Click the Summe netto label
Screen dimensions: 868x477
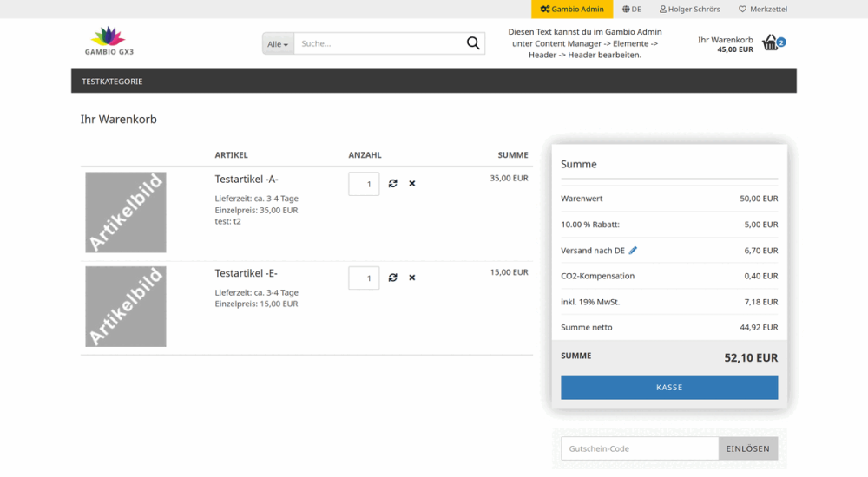(x=587, y=328)
